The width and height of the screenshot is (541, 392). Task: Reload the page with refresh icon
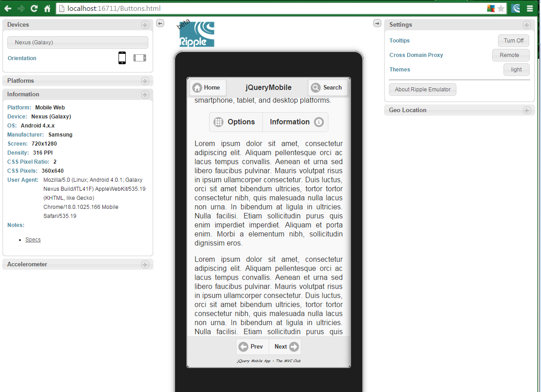[34, 9]
